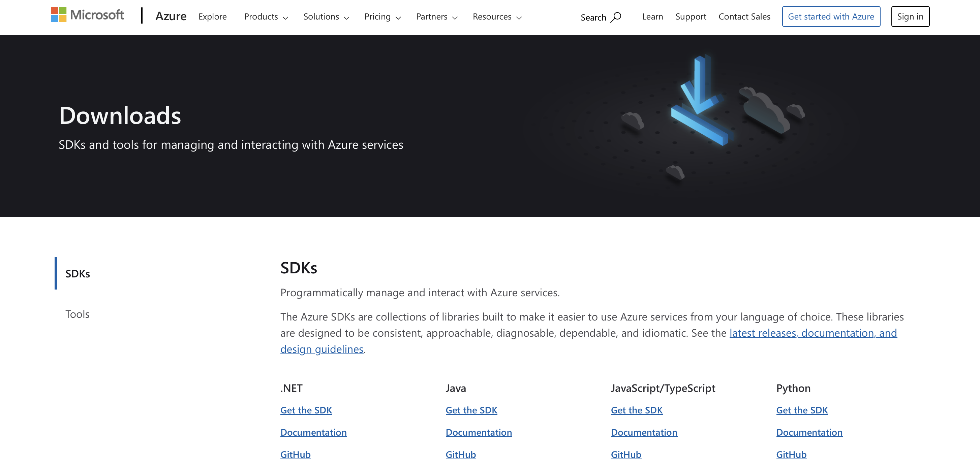The width and height of the screenshot is (980, 472).
Task: Open the Azure home link
Action: click(171, 16)
